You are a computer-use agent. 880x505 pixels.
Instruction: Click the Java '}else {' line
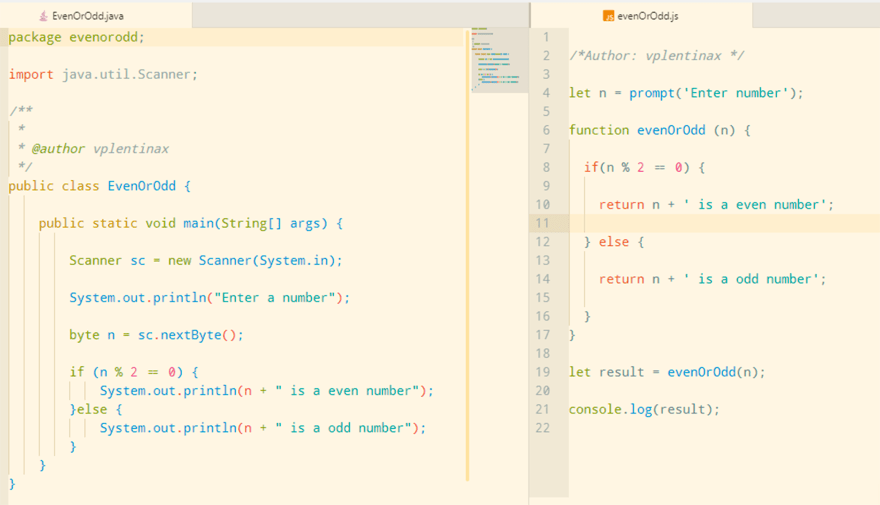click(x=95, y=409)
